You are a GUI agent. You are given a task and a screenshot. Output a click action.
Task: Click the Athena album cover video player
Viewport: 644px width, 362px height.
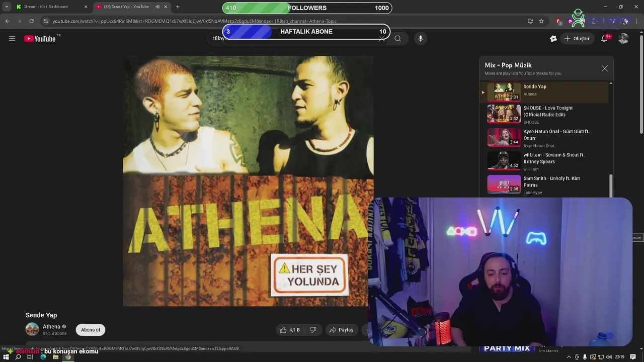[248, 181]
